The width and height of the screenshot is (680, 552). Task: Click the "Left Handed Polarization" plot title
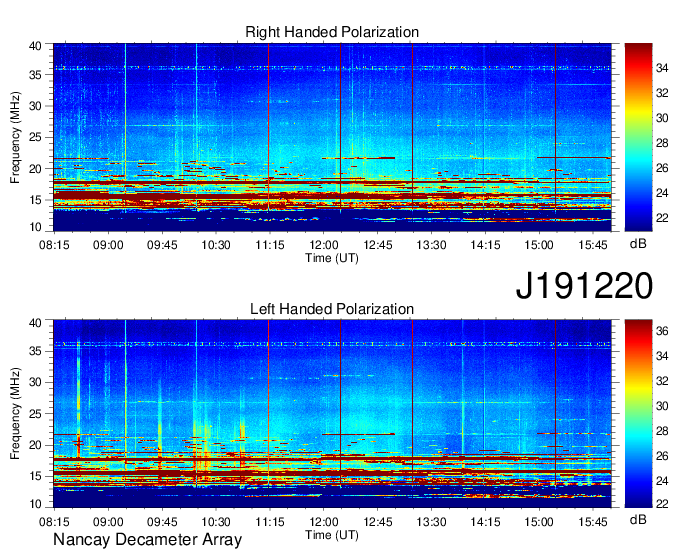[x=332, y=309]
